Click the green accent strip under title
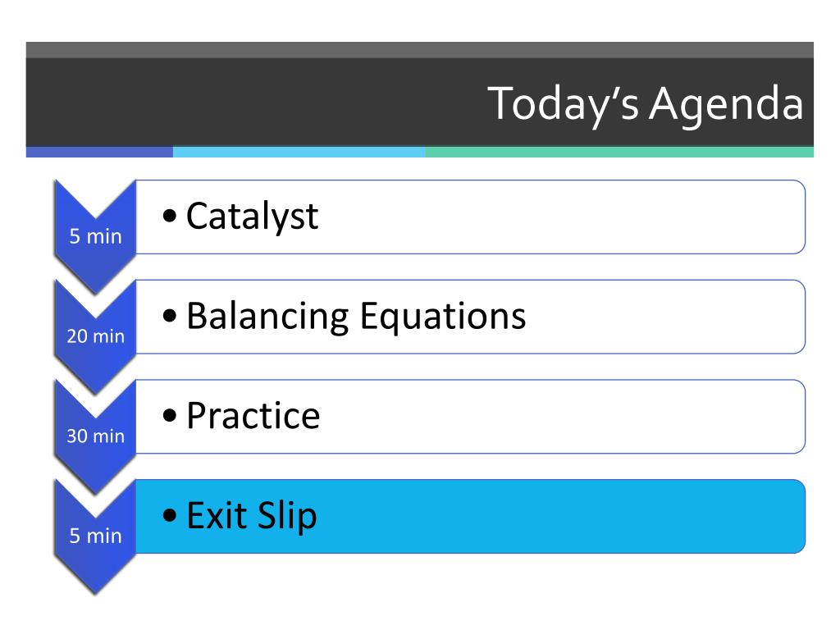The height and width of the screenshot is (630, 840). 619,152
